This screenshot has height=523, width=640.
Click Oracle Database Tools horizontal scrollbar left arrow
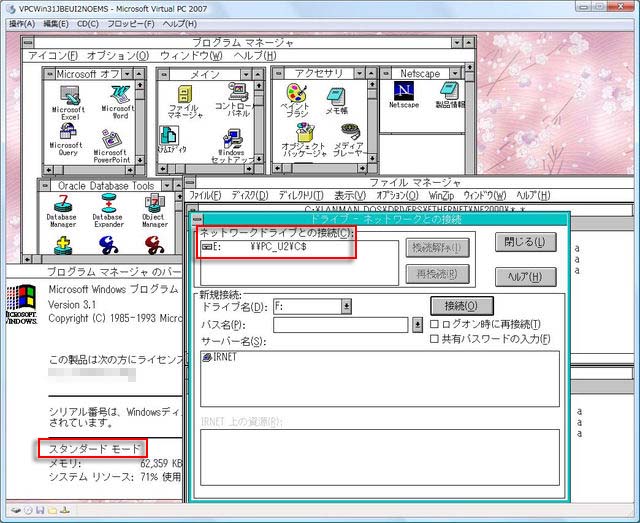27,259
